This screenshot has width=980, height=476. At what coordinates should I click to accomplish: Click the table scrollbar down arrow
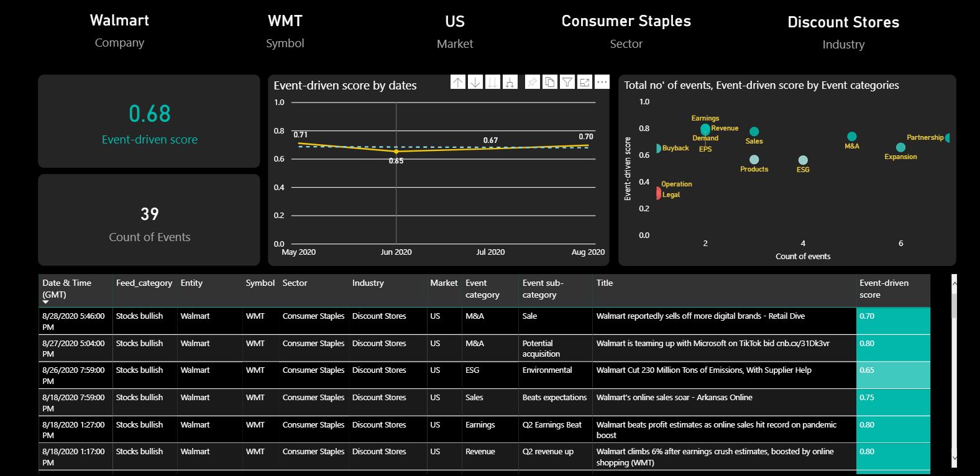pos(955,458)
